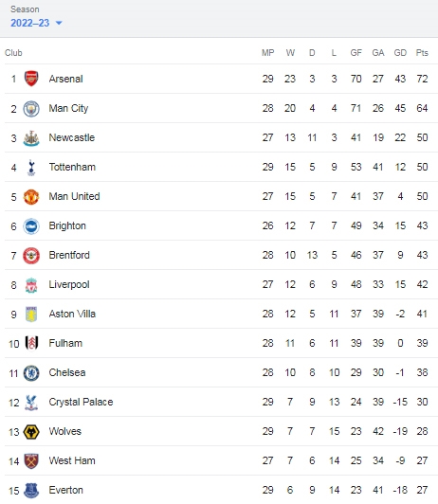The height and width of the screenshot is (504, 438).
Task: Click the Wolves crest icon
Action: 31,432
